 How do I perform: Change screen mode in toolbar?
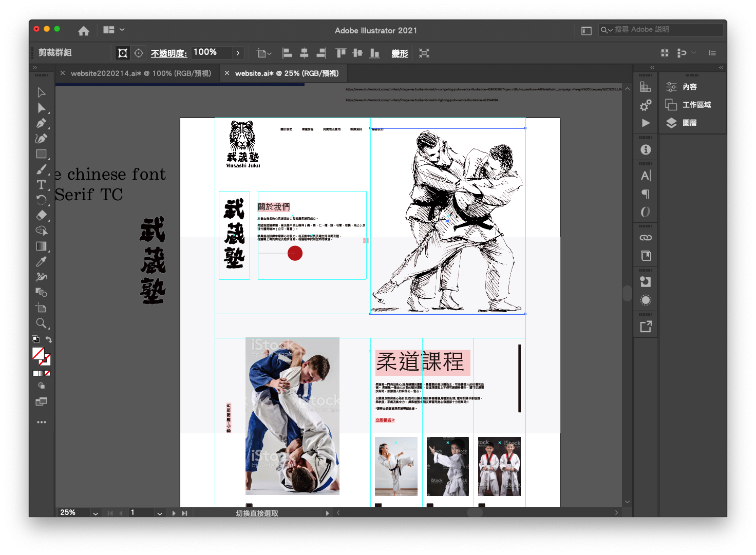(42, 401)
